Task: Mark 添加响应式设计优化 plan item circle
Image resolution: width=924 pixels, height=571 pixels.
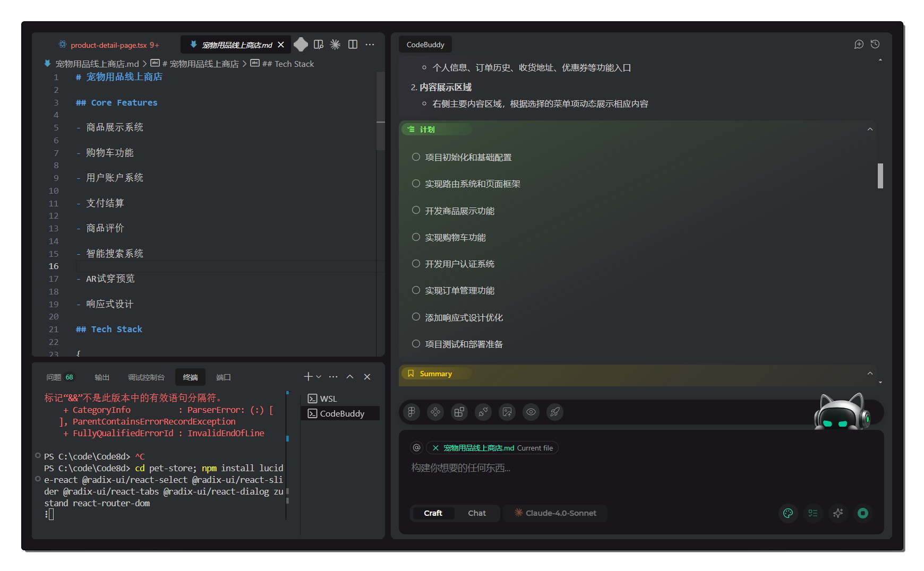Action: [x=416, y=317]
